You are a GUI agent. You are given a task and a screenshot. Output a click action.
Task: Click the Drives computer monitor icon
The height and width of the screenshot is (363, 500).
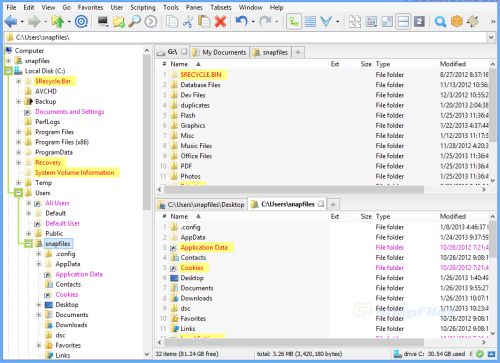tap(103, 22)
